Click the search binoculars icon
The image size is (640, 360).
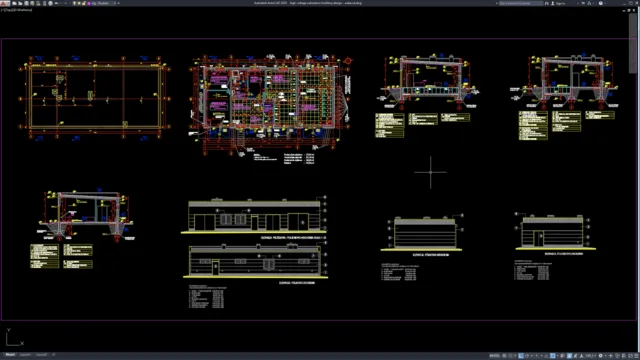pos(547,3)
